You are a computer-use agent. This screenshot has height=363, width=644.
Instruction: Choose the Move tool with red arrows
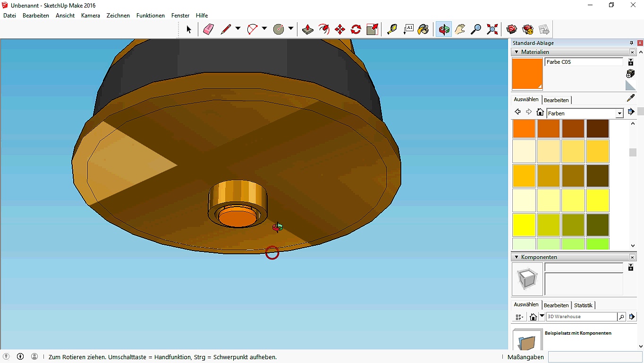tap(339, 29)
